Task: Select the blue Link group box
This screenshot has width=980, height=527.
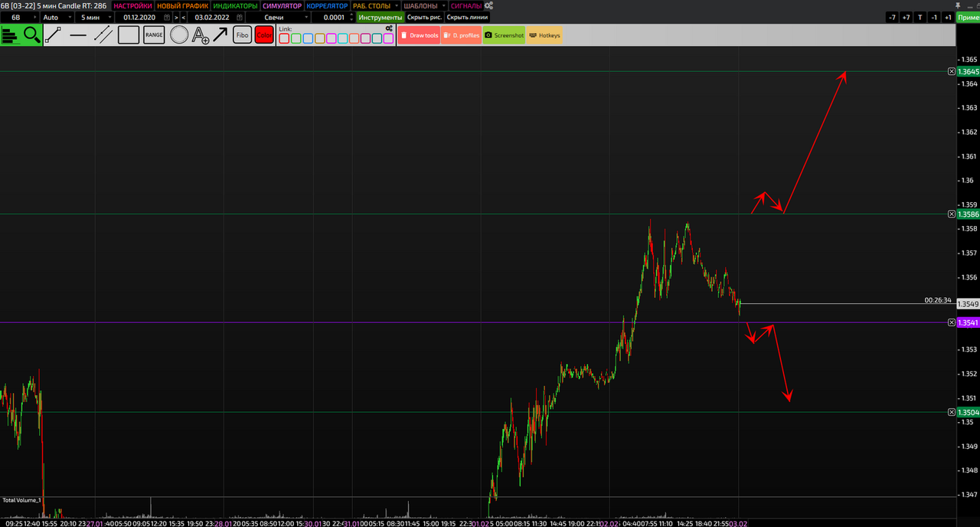Action: (308, 38)
